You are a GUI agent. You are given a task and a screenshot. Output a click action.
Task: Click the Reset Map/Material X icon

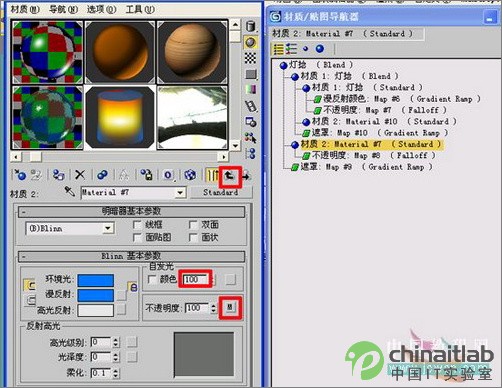click(80, 175)
